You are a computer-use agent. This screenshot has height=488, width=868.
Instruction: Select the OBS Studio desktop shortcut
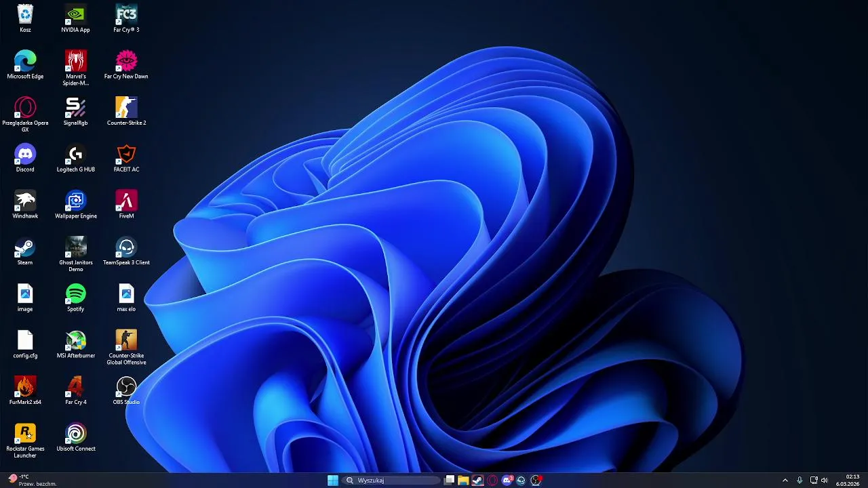click(x=126, y=391)
